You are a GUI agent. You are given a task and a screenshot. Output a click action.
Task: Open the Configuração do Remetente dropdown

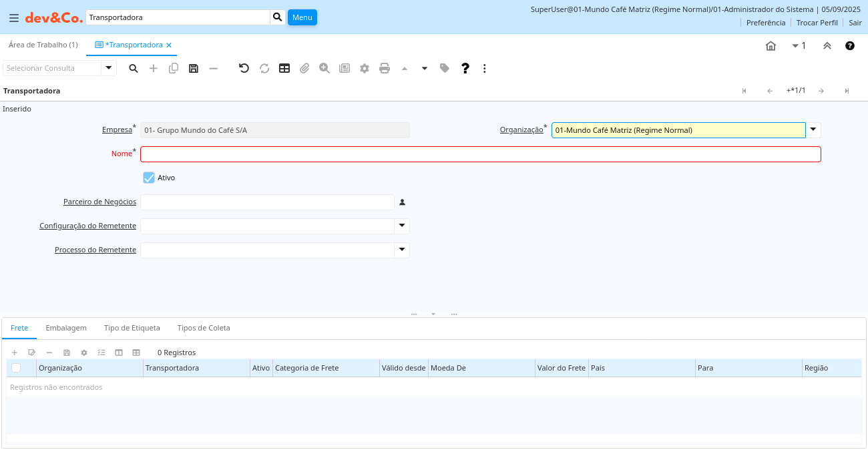click(x=402, y=226)
